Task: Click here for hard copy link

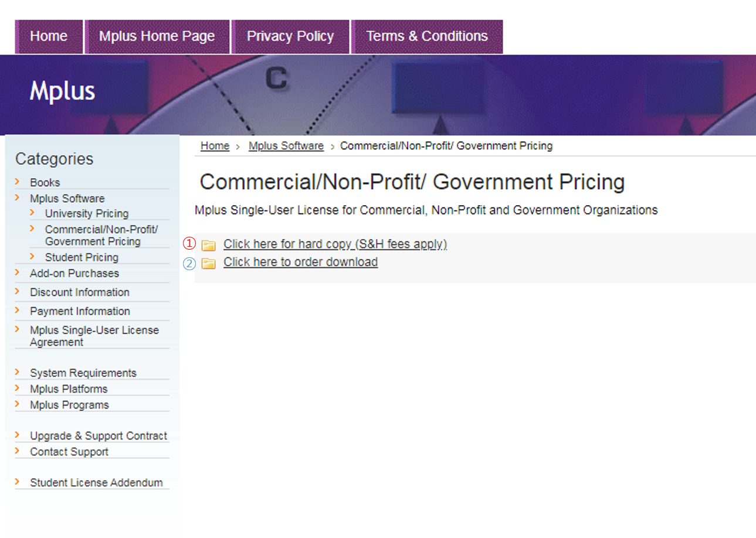Action: tap(335, 244)
